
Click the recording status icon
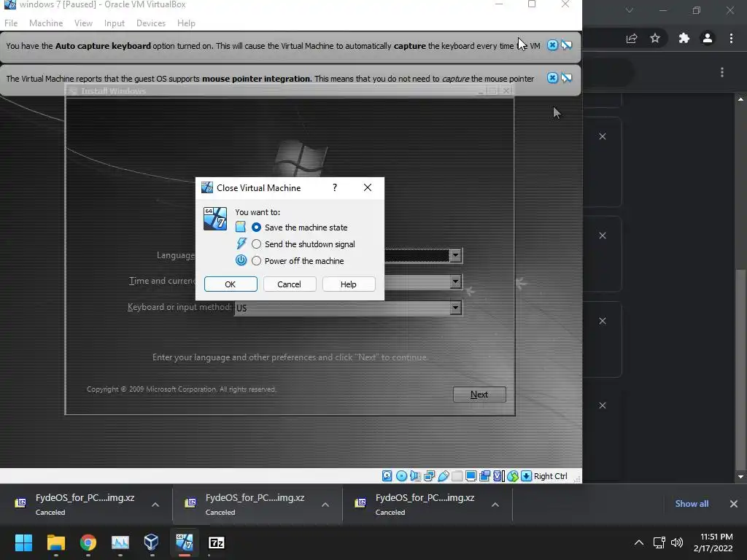pyautogui.click(x=485, y=475)
